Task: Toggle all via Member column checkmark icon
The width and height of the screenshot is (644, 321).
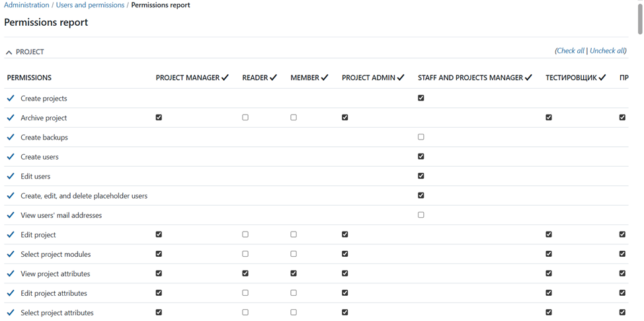Action: pyautogui.click(x=325, y=77)
